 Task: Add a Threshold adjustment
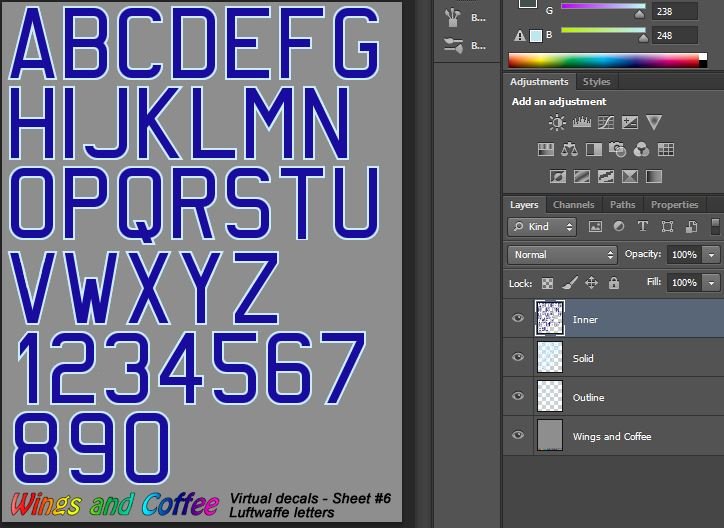[606, 176]
